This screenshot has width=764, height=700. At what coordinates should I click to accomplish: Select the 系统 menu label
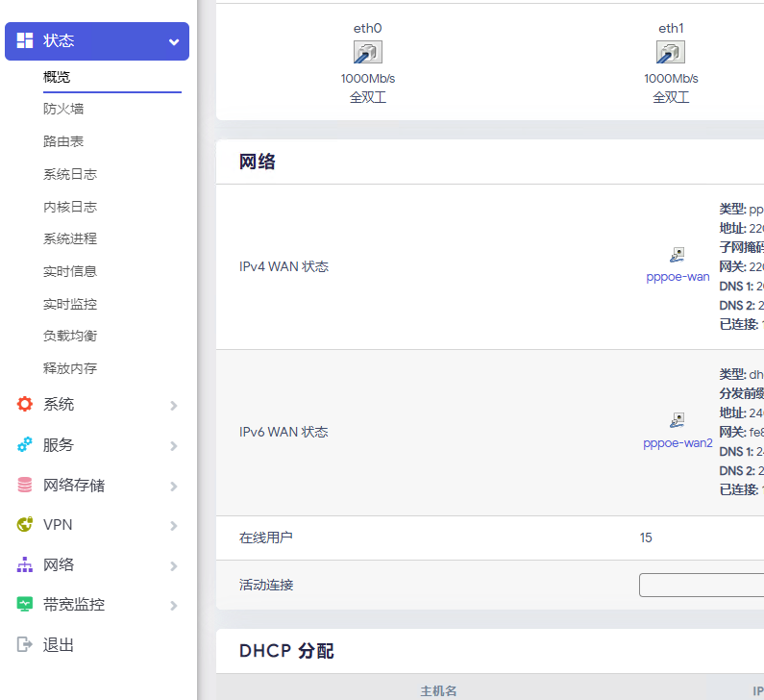(x=59, y=404)
